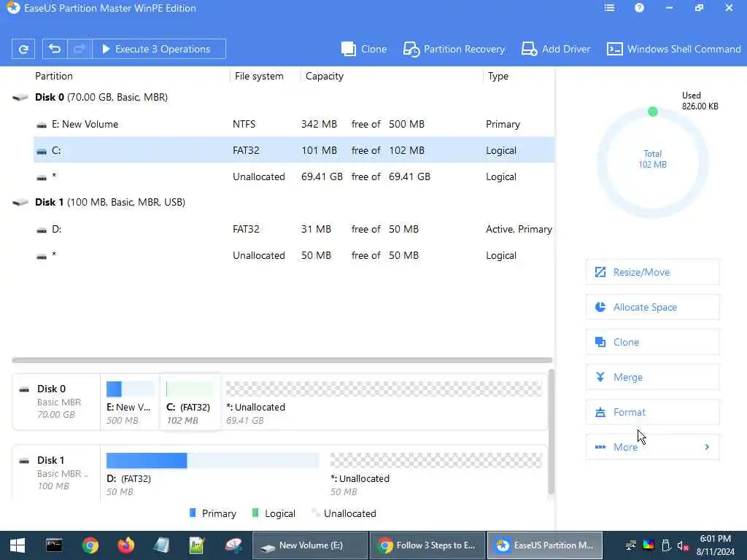
Task: Click the drive icon next to E: New Volume
Action: (x=42, y=125)
